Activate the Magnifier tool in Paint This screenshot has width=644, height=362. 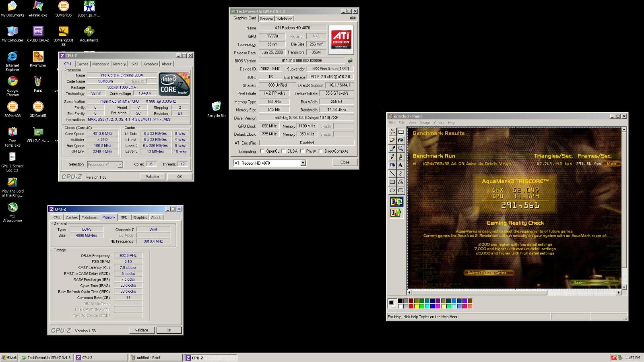(400, 149)
